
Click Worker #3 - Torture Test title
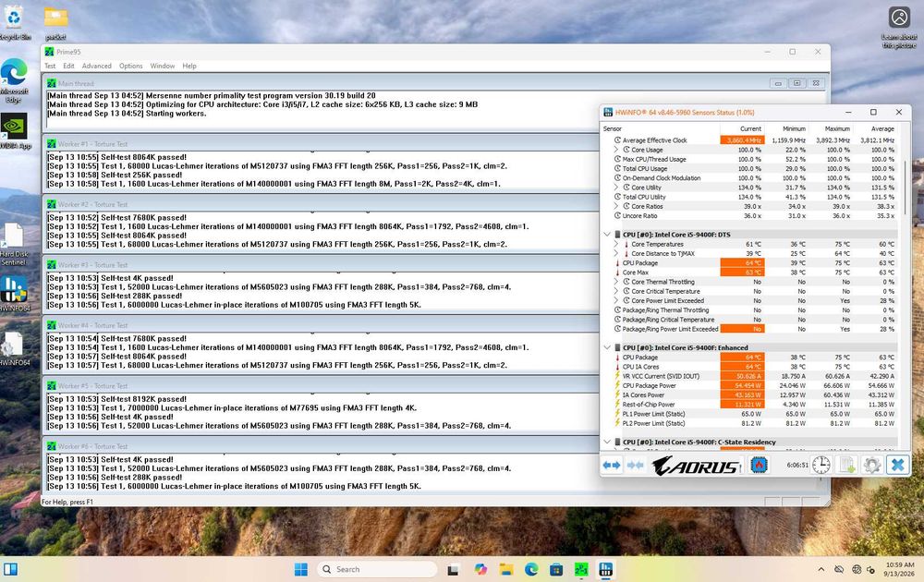(92, 265)
